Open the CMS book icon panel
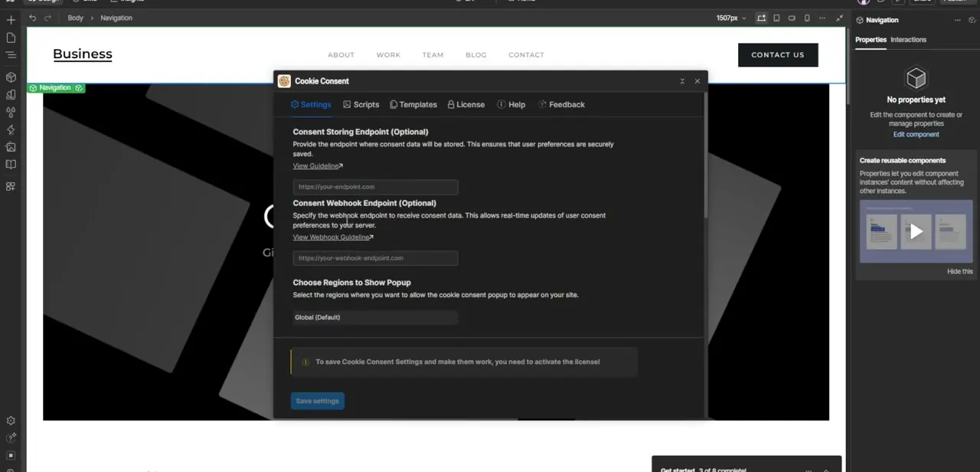This screenshot has height=472, width=980. point(11,164)
